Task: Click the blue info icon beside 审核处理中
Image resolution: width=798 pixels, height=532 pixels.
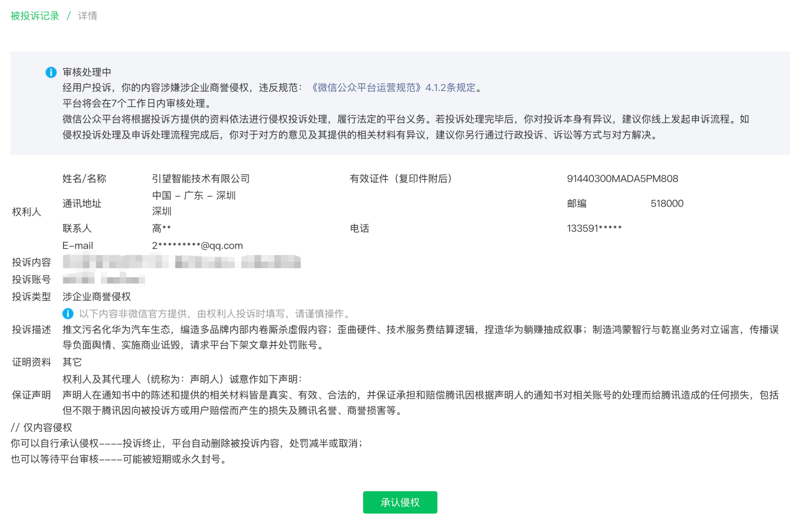Action: pyautogui.click(x=51, y=72)
